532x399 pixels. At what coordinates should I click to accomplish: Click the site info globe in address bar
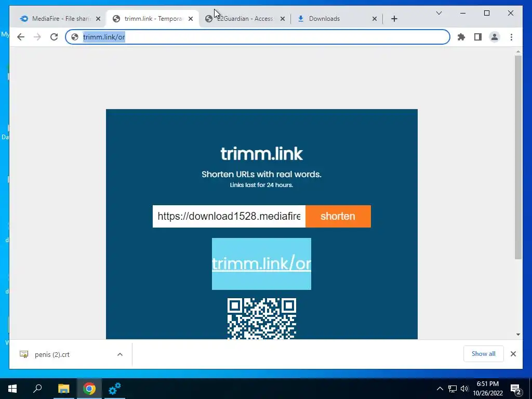75,37
